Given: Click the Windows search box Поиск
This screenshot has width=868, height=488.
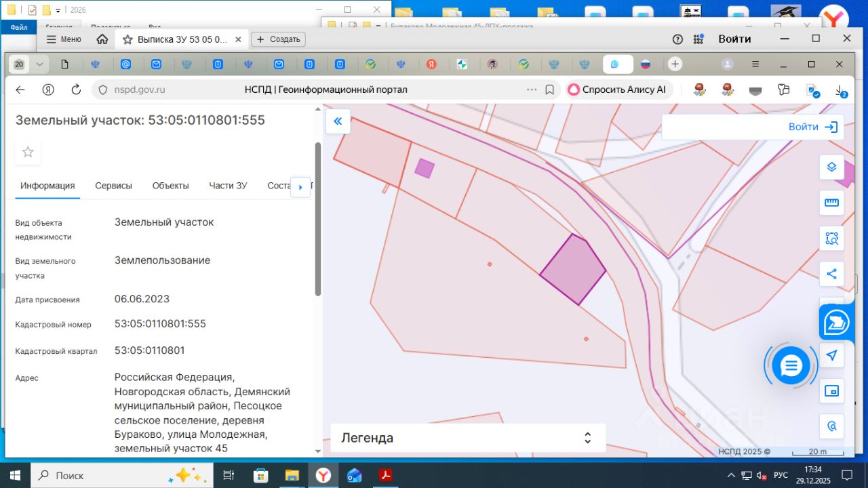Looking at the screenshot, I should pos(122,475).
